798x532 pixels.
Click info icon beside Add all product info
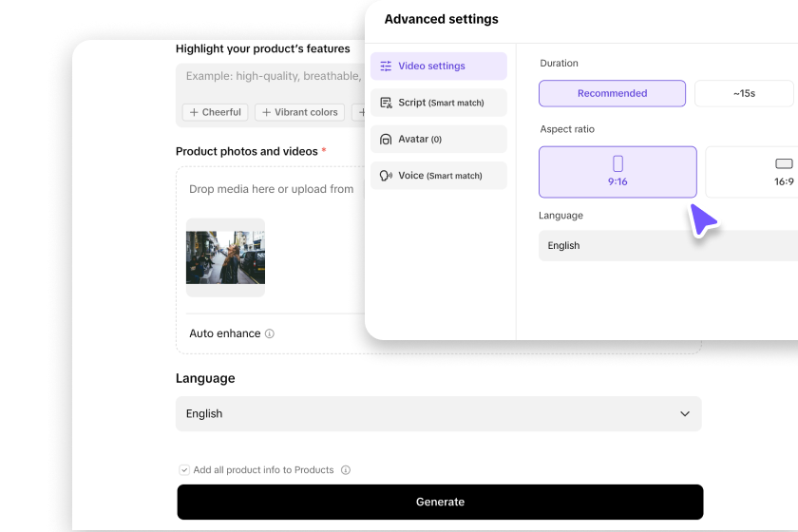[346, 470]
